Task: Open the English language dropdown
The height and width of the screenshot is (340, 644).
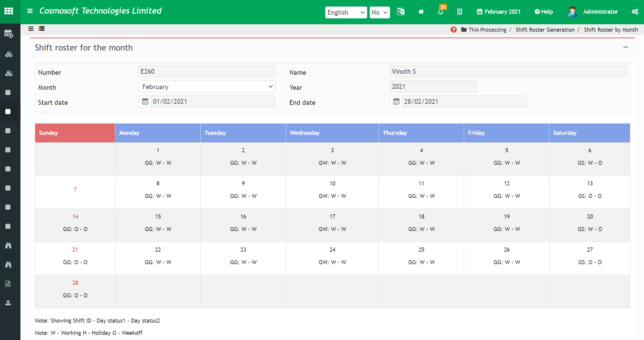Action: tap(346, 12)
